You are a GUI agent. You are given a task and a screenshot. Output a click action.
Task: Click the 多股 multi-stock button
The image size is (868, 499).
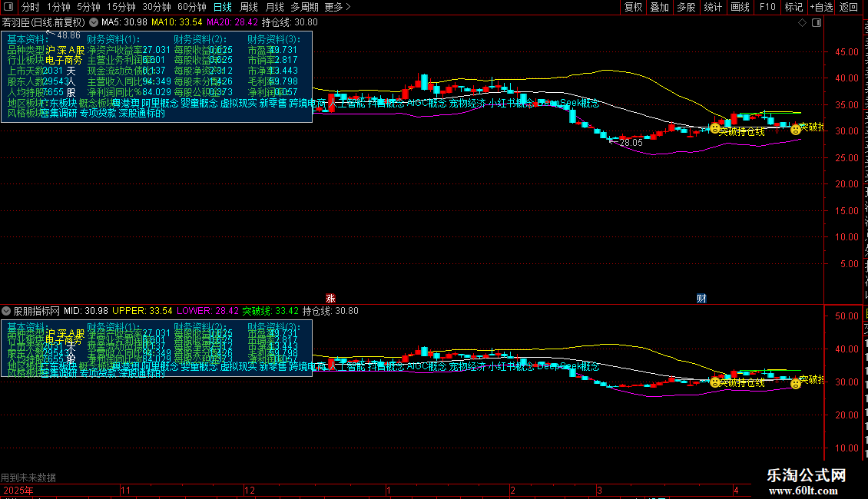(686, 7)
